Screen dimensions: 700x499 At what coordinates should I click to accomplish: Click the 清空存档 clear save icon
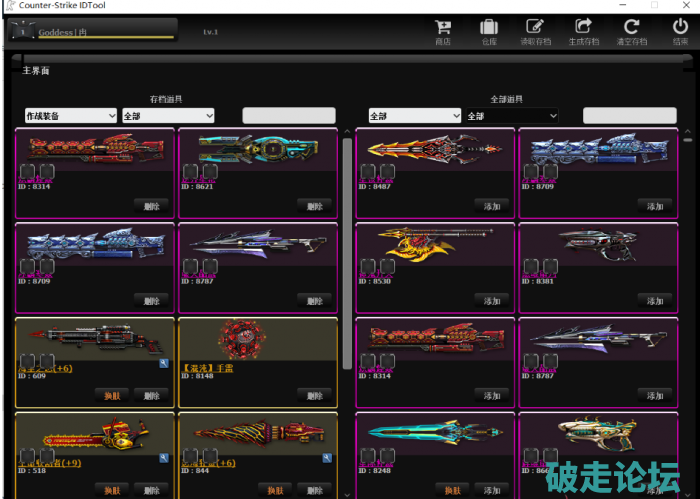631,28
